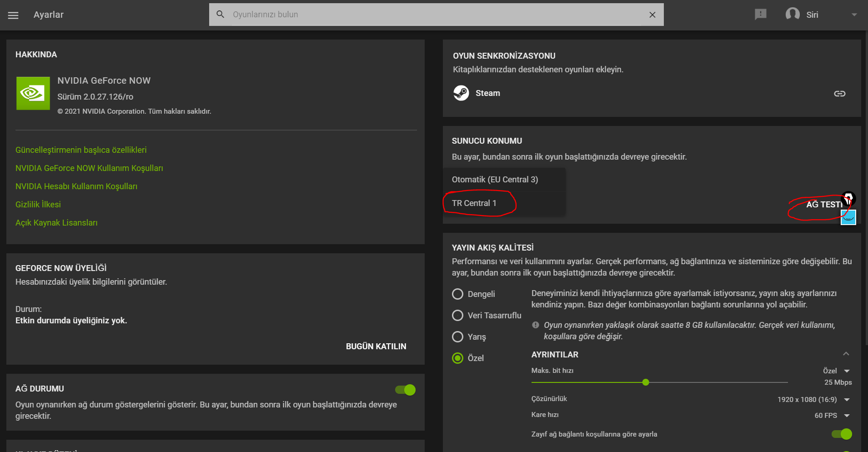
Task: Choose Otomatik (EU Central 3) server
Action: (495, 180)
